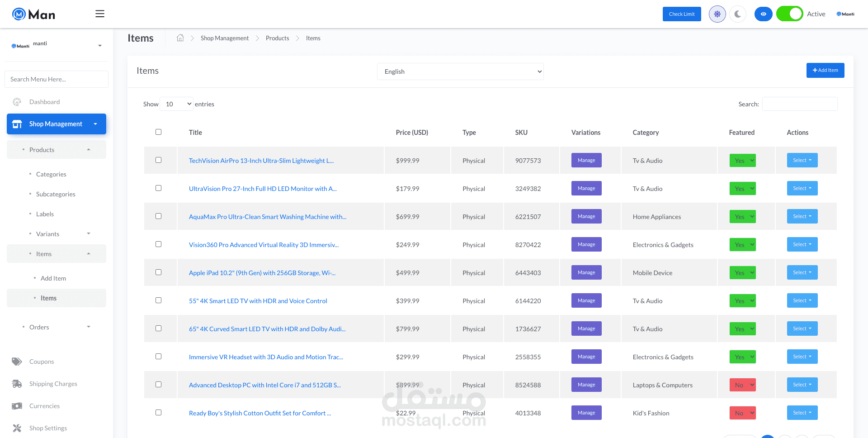
Task: Open Shipping Charges in sidebar
Action: click(x=53, y=384)
